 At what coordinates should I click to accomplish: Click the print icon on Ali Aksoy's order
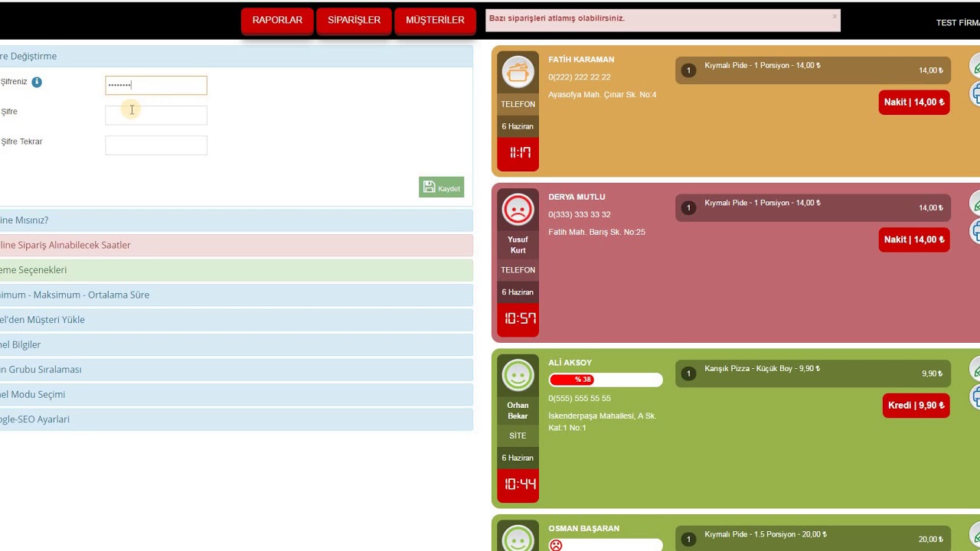(x=975, y=396)
